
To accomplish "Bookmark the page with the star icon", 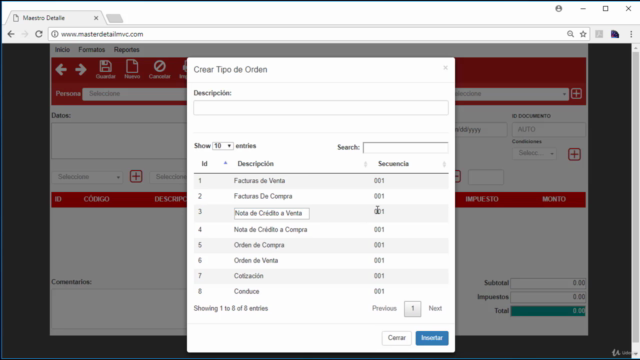I will (x=583, y=34).
